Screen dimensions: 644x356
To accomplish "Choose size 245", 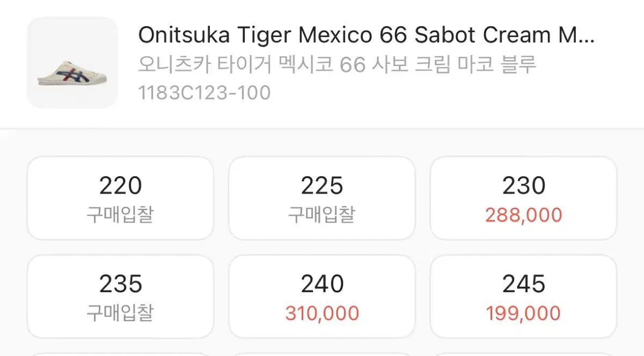I will [x=524, y=296].
